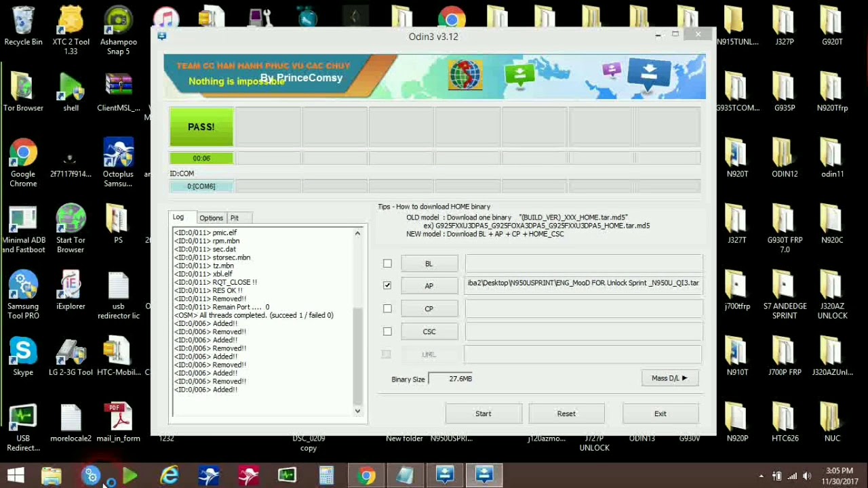This screenshot has width=868, height=488.
Task: Open HTC626 folder on desktop
Action: point(785,424)
